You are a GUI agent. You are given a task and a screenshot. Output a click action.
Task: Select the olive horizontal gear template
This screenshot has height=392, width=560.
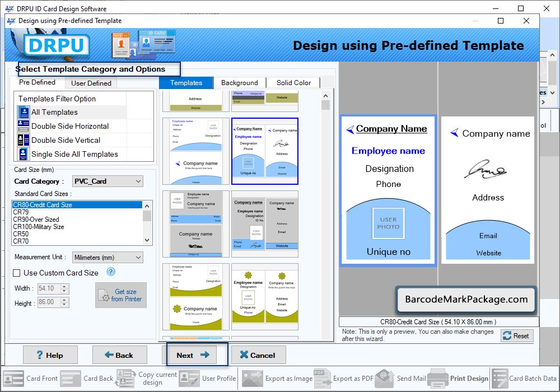tap(195, 297)
